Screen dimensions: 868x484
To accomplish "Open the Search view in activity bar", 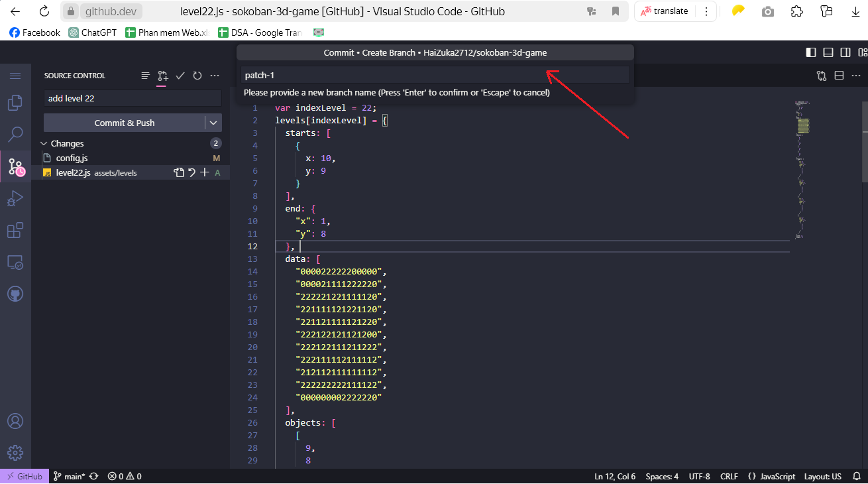I will [15, 135].
